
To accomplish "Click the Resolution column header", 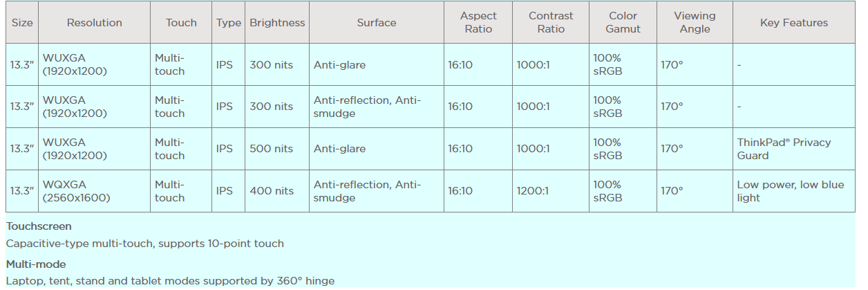I will coord(94,23).
